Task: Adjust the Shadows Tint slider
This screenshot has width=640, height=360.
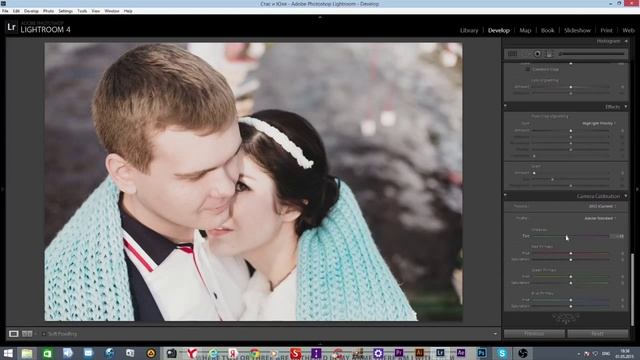Action: tap(571, 236)
